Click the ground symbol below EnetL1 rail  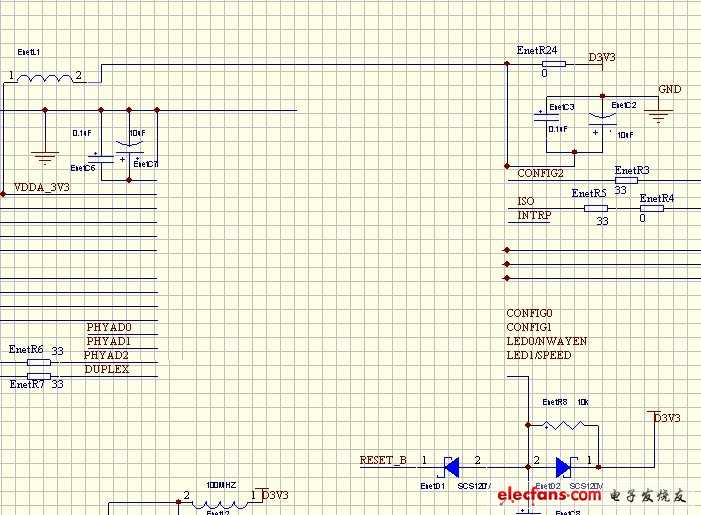45,158
